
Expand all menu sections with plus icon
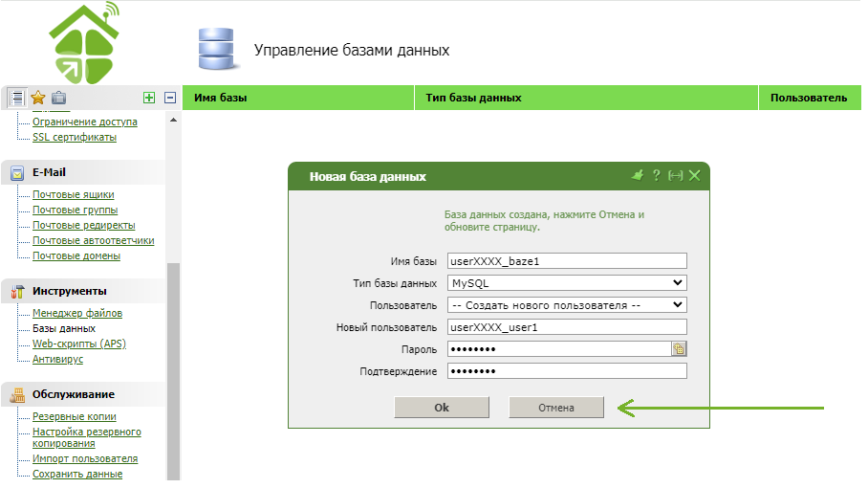click(148, 98)
